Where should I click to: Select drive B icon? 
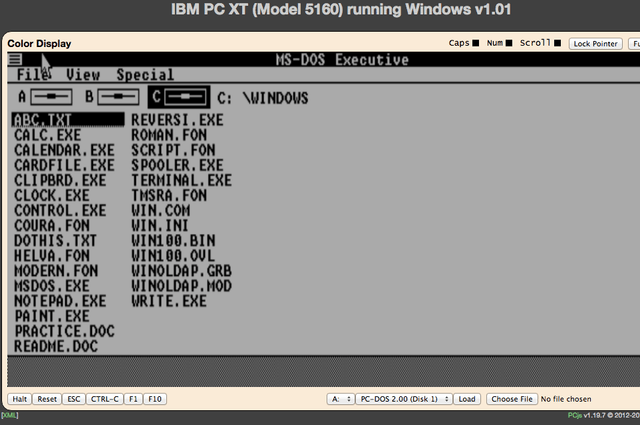point(118,97)
